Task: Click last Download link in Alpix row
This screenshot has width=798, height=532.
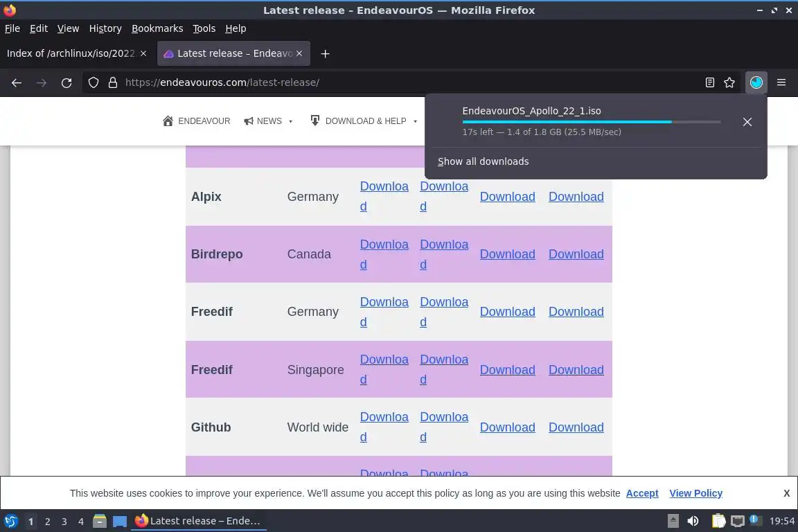Action: click(x=576, y=197)
